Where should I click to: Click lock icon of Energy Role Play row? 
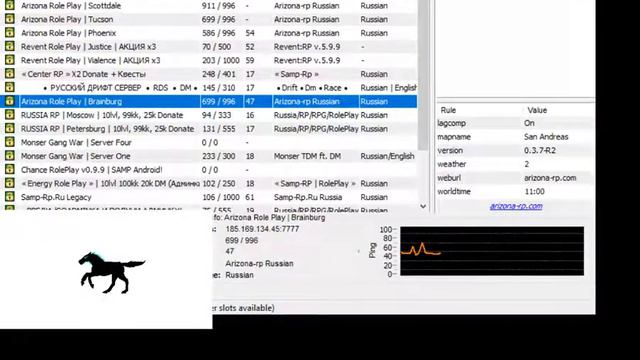[x=9, y=183]
